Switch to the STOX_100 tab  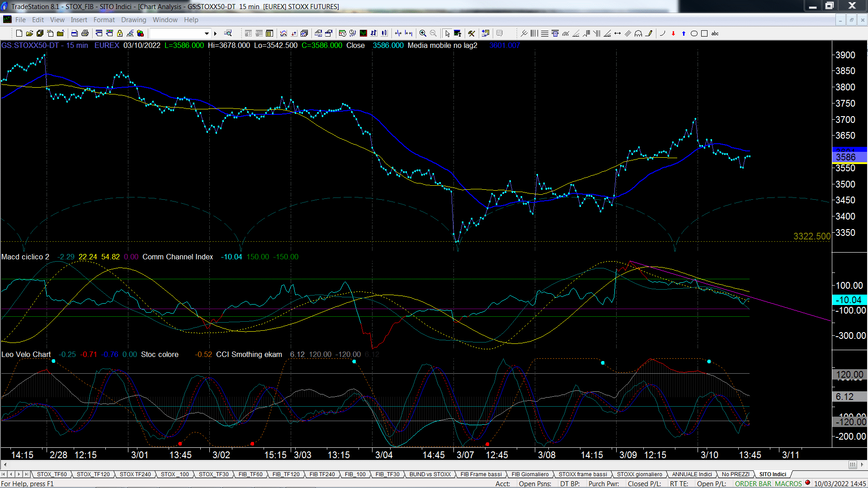point(175,474)
